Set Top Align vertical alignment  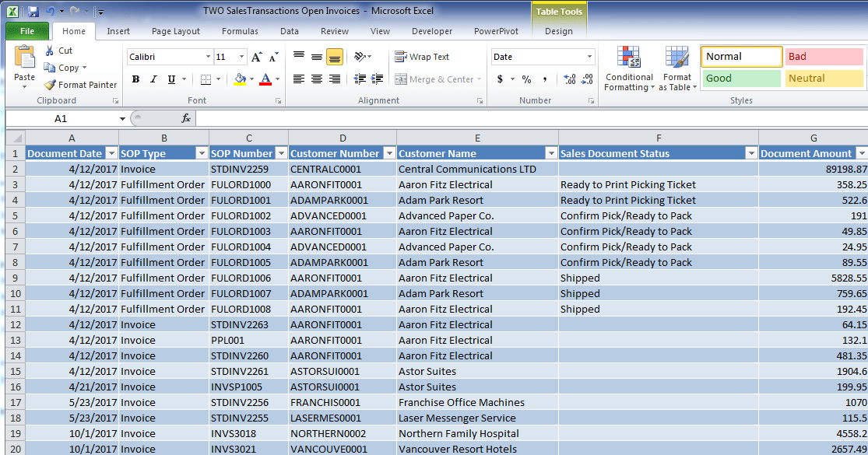click(299, 57)
